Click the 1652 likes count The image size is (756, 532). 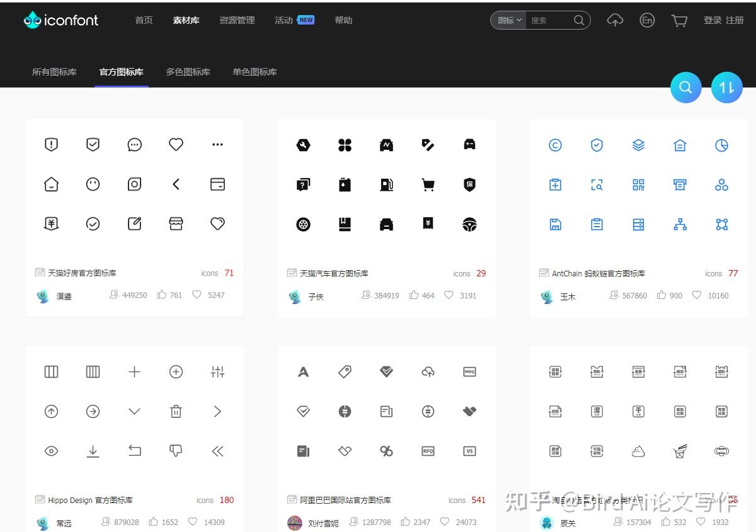click(x=170, y=522)
